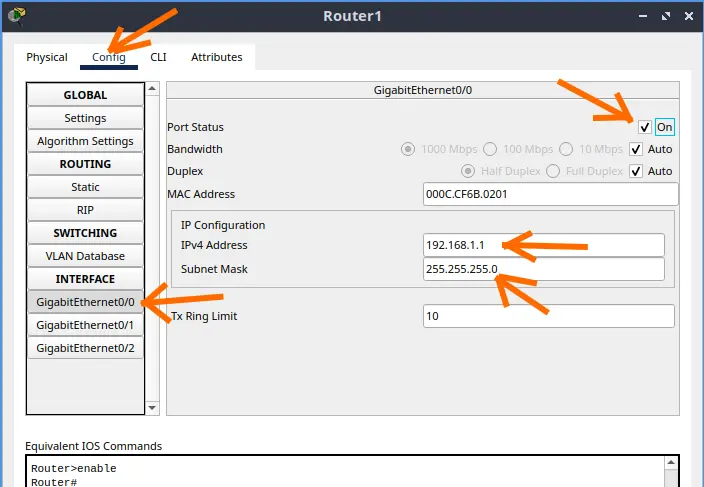Toggle the Bandwidth Auto checkbox
The width and height of the screenshot is (704, 487).
[x=636, y=149]
